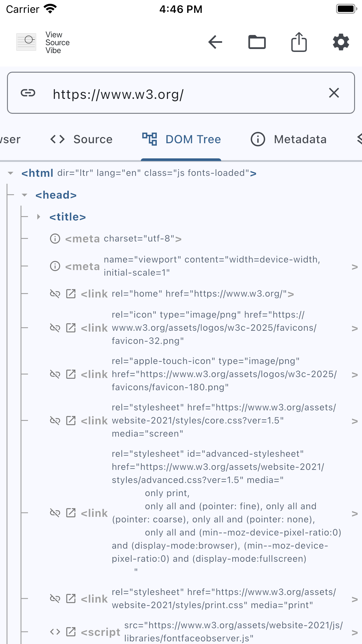Expand the title node
362x644 pixels.
(38, 217)
